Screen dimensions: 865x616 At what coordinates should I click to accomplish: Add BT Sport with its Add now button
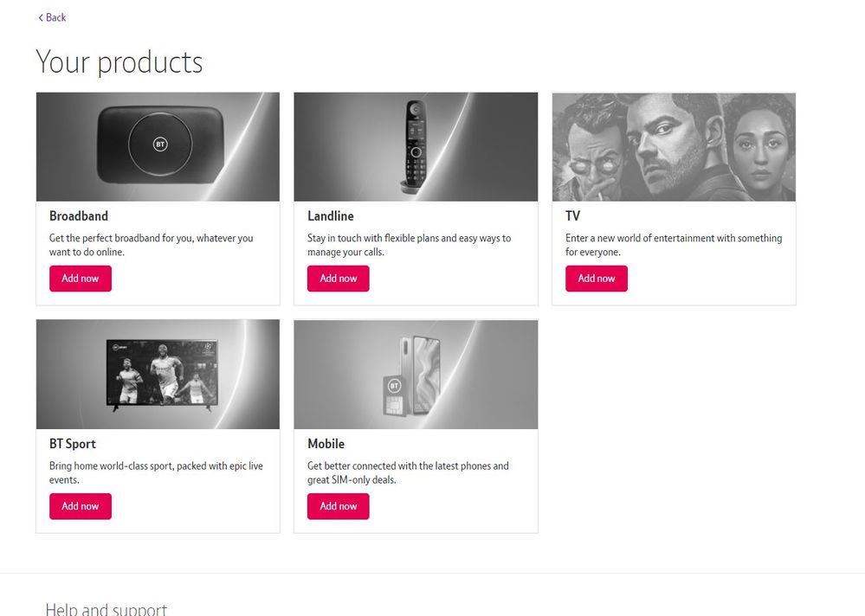point(81,506)
